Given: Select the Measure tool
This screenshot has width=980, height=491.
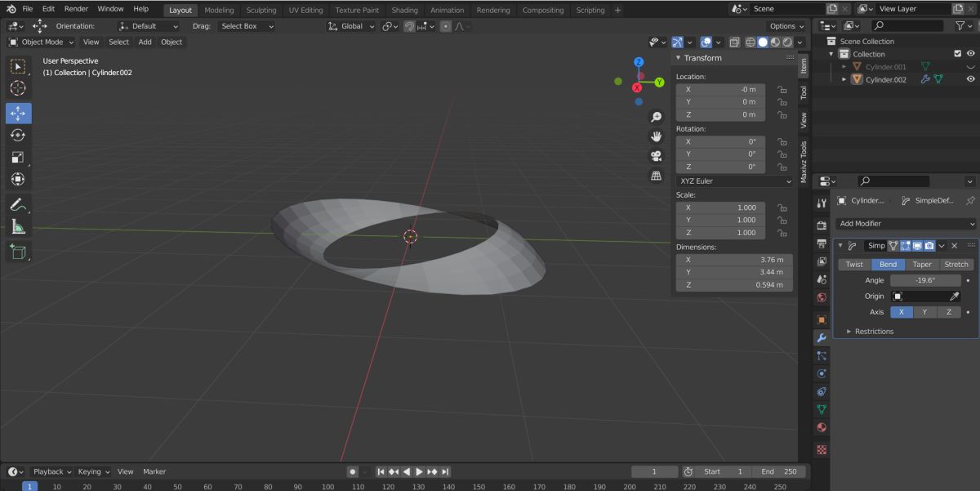Looking at the screenshot, I should point(18,227).
